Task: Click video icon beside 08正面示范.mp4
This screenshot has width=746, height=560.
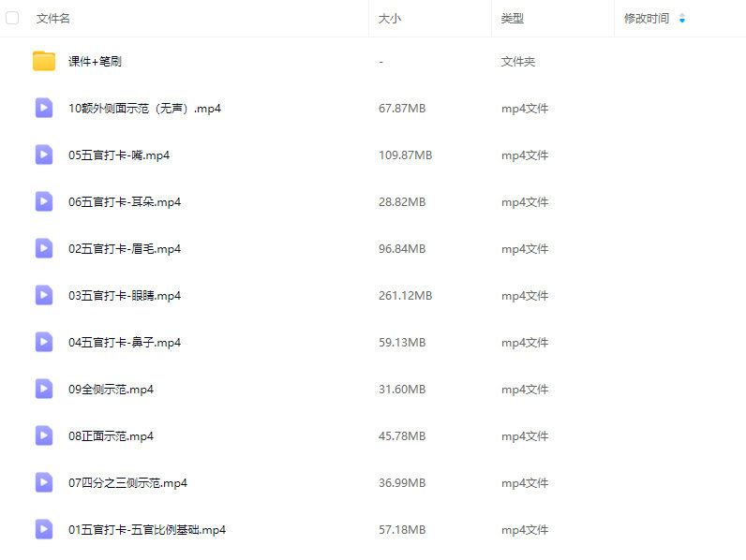Action: tap(44, 436)
